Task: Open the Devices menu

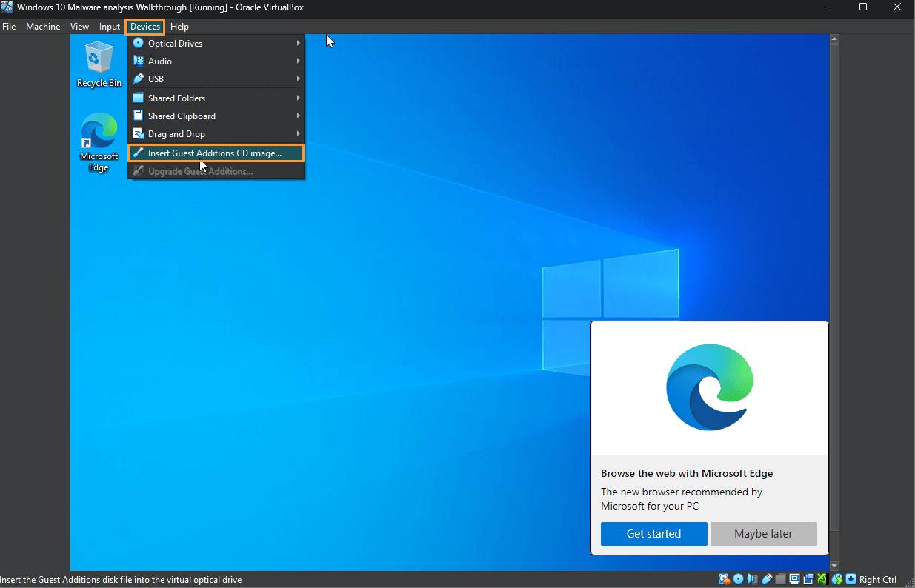Action: click(x=144, y=27)
